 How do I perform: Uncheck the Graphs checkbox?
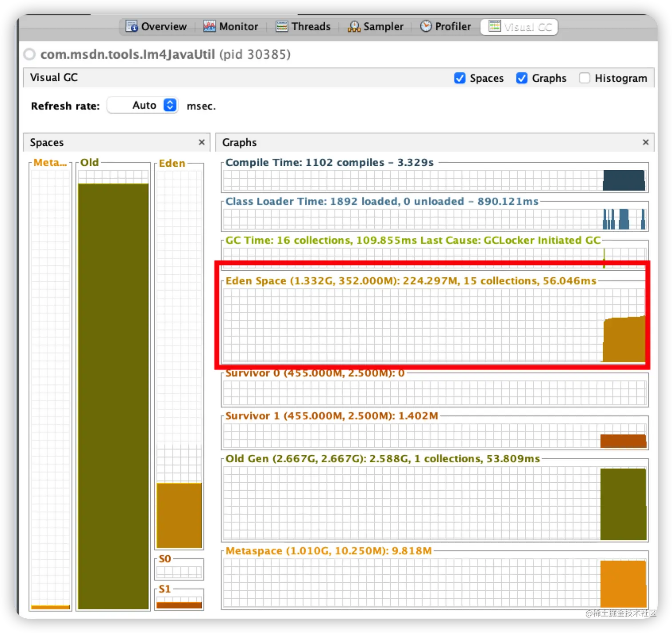(522, 78)
